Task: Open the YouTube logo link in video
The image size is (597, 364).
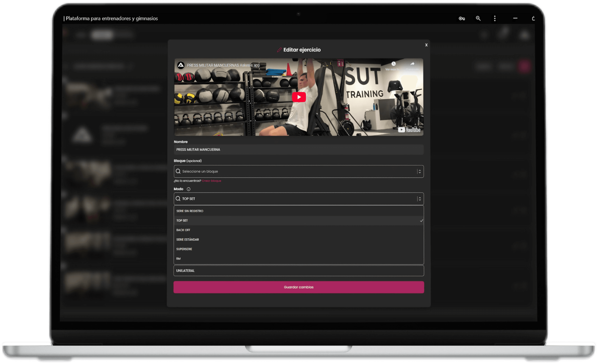Action: 409,130
